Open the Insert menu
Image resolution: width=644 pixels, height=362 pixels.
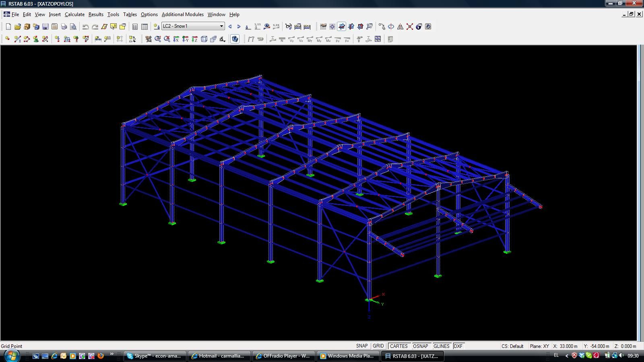55,14
